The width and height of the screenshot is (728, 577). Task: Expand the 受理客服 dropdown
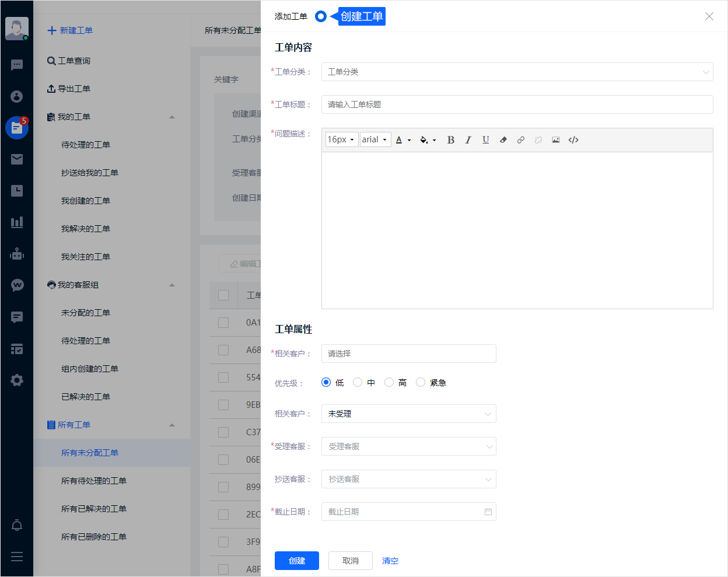pos(408,446)
